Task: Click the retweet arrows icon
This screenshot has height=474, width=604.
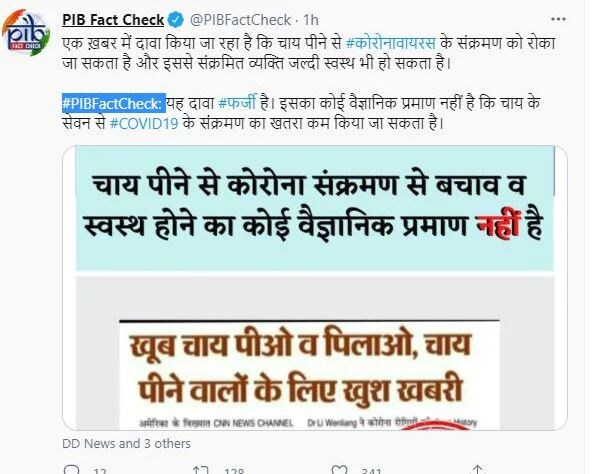Action: tap(201, 470)
